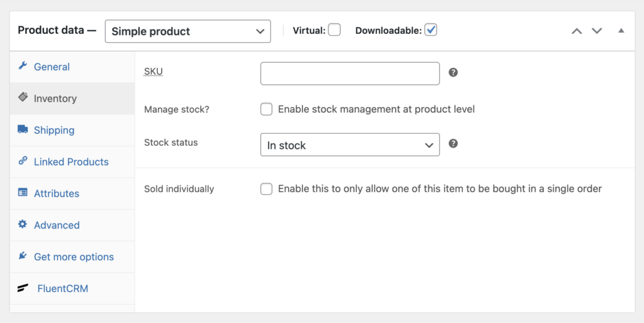The width and height of the screenshot is (644, 323).
Task: Check the Virtual checkbox
Action: tap(335, 30)
